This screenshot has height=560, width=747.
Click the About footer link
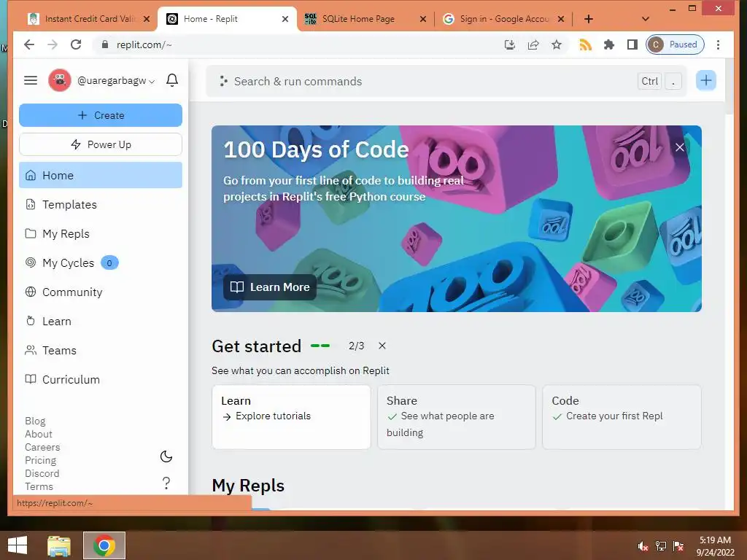39,435
